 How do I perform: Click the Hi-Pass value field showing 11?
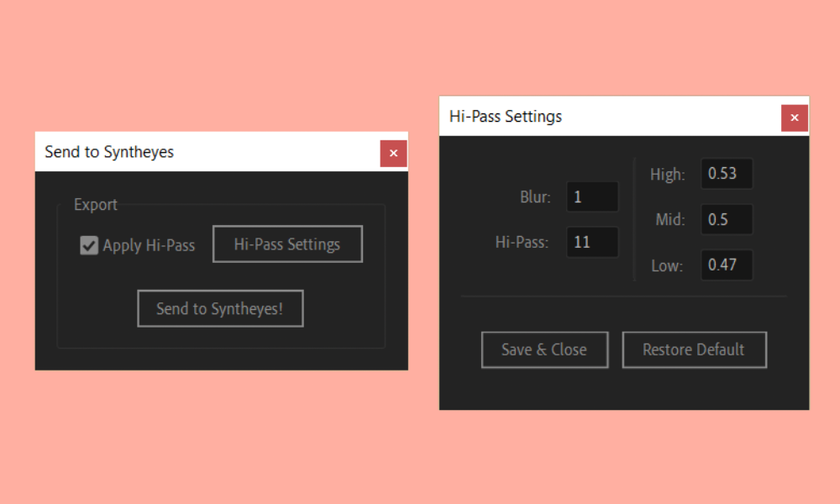pyautogui.click(x=592, y=242)
